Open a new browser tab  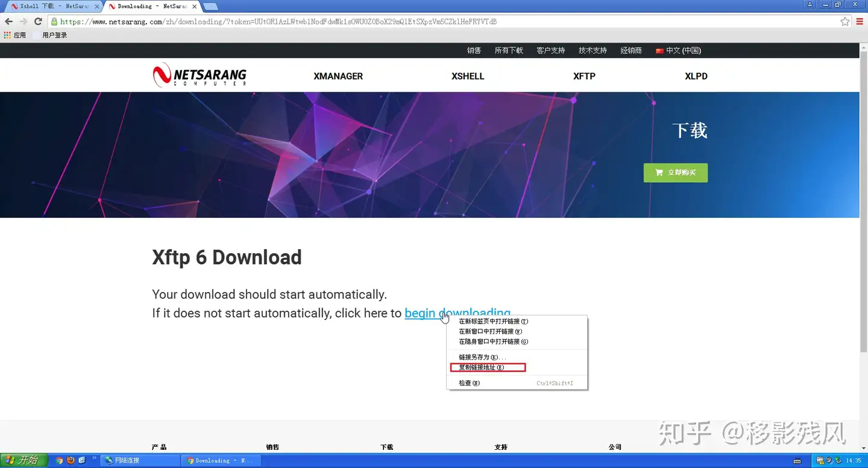coord(210,7)
